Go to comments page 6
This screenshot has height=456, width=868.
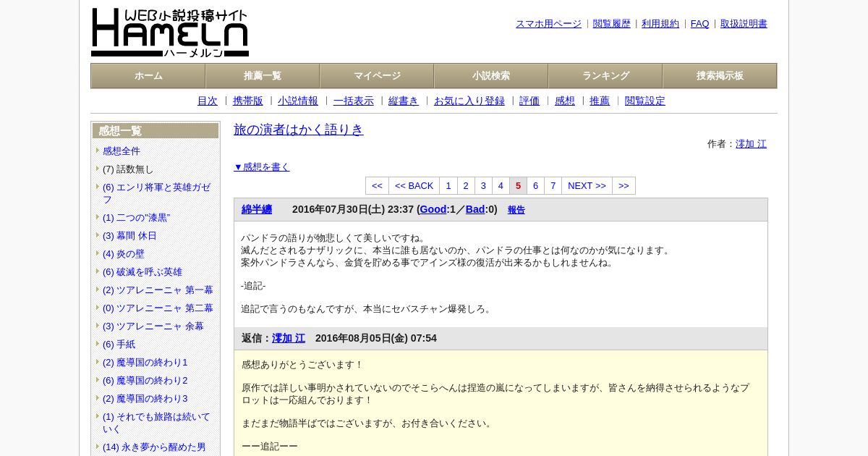point(535,186)
